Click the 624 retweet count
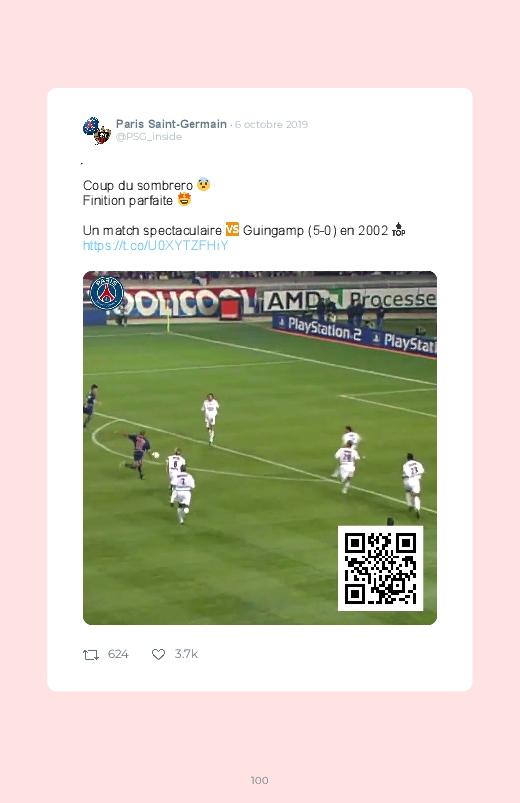This screenshot has height=803, width=520. coord(118,654)
